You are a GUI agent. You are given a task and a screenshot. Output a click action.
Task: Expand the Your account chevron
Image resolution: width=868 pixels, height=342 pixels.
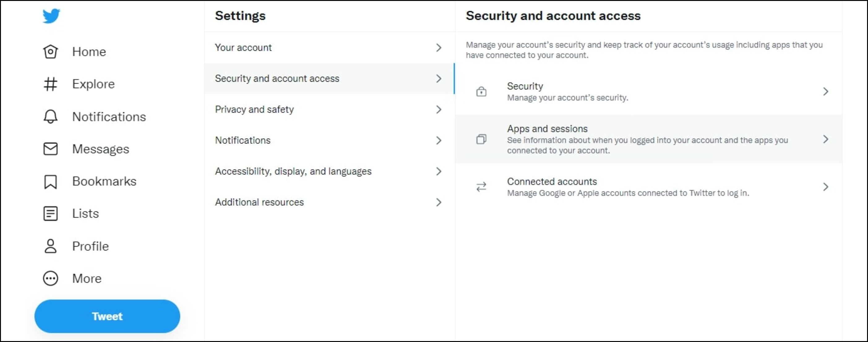coord(438,48)
